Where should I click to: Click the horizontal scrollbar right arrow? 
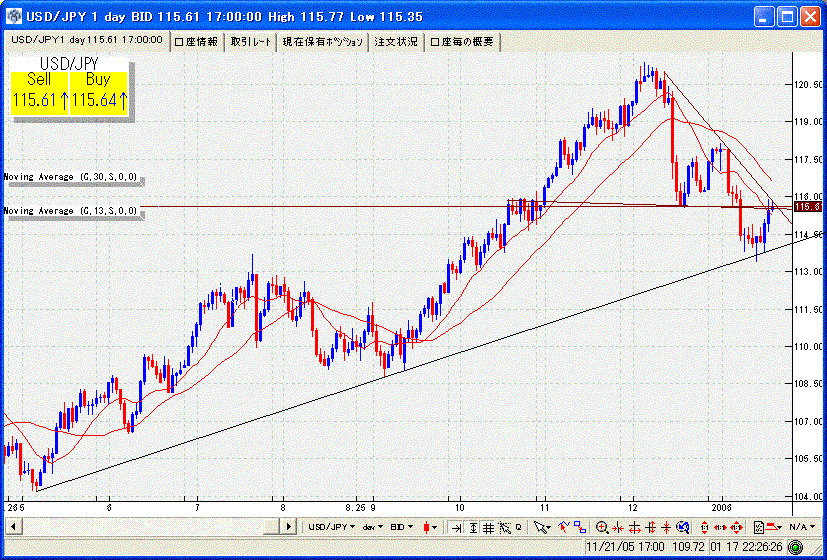coord(288,526)
